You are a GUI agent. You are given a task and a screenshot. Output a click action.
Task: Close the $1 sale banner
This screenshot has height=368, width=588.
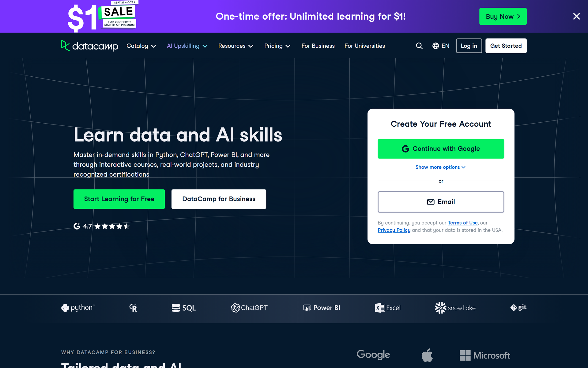tap(576, 16)
